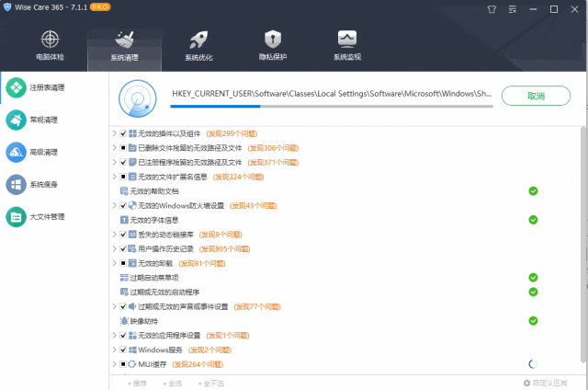
Task: Click the scan progress bar
Action: pyautogui.click(x=332, y=106)
